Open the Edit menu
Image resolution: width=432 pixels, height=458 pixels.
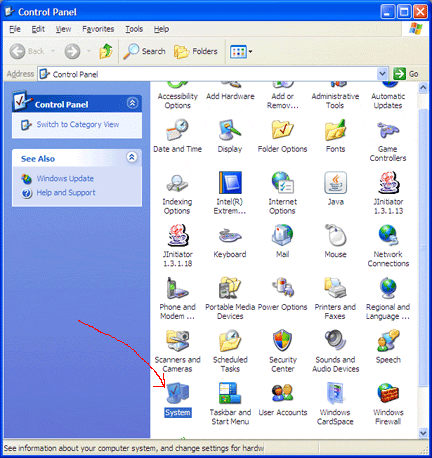pyautogui.click(x=38, y=29)
